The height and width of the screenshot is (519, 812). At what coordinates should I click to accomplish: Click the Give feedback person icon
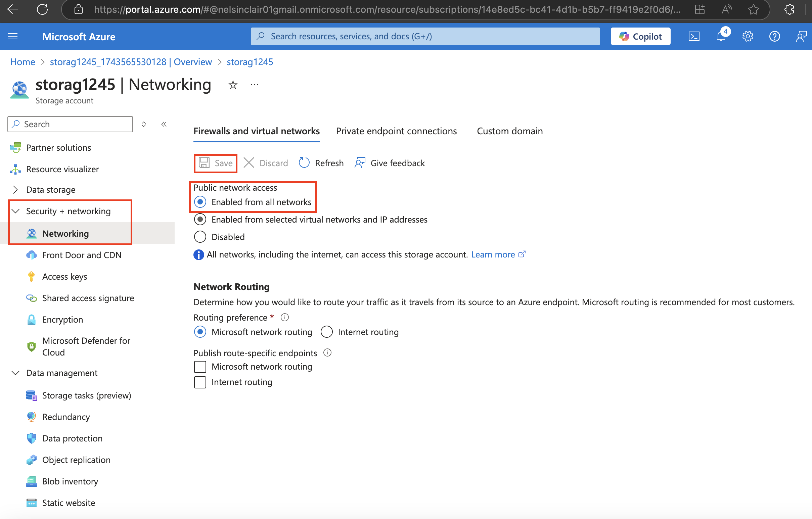pyautogui.click(x=360, y=163)
